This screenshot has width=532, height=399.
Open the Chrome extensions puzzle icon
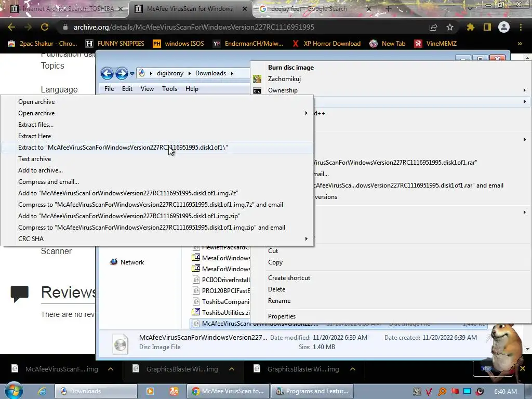coord(470,27)
